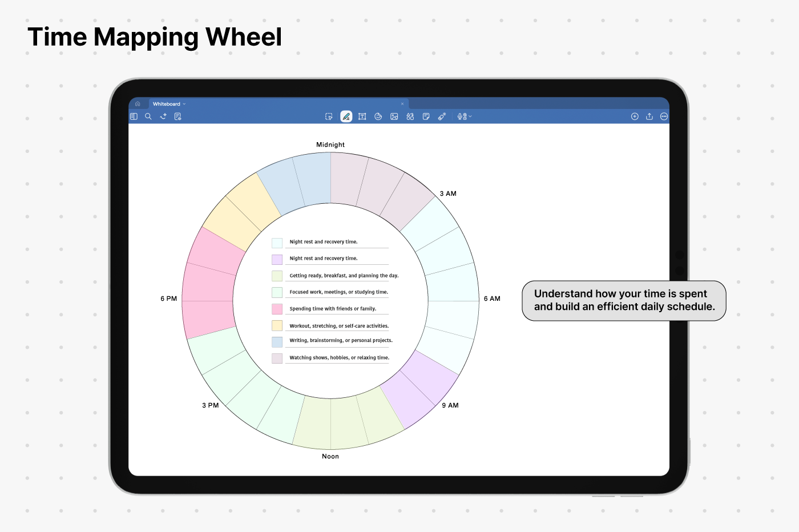Open the sticky note tool
The height and width of the screenshot is (532, 799).
[x=426, y=116]
